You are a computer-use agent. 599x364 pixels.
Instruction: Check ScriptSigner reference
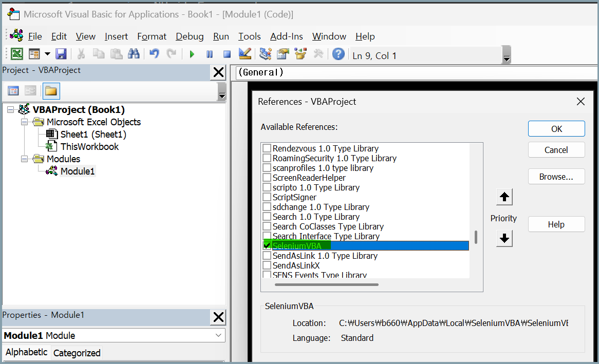tap(267, 197)
